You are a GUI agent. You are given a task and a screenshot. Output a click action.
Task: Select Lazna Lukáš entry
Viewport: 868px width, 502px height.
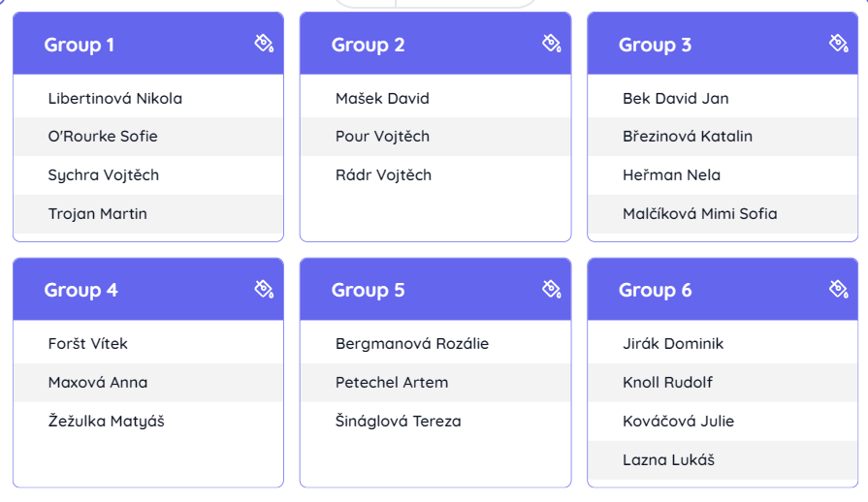point(669,460)
